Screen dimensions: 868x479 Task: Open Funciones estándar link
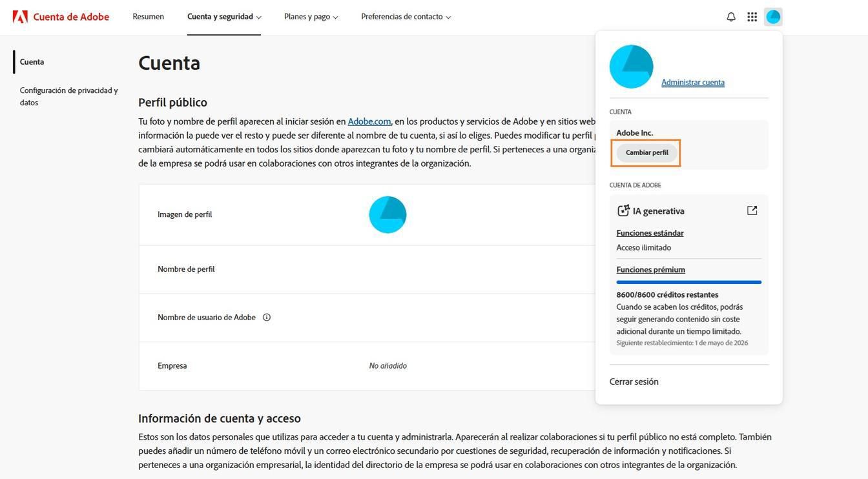point(650,233)
